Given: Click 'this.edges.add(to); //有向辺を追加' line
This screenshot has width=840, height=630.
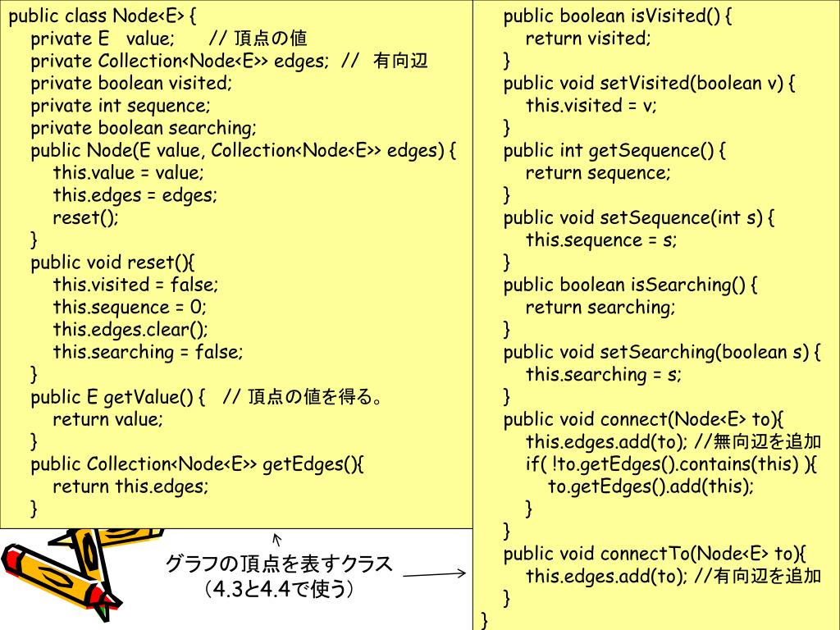Looking at the screenshot, I should tap(673, 577).
